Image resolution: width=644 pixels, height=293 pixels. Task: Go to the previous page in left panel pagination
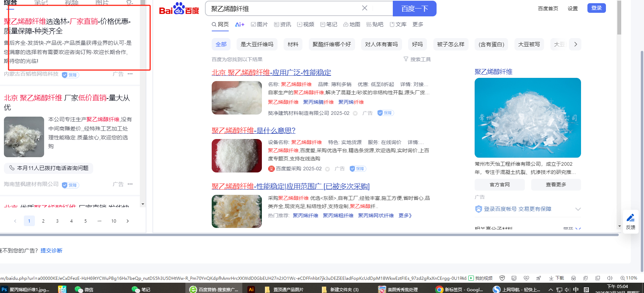pos(15,221)
